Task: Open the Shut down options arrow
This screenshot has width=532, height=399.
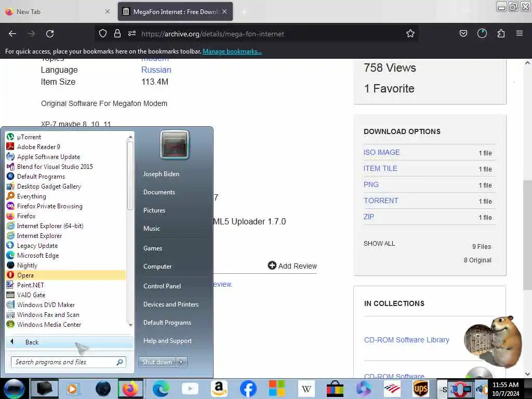Action: point(181,362)
